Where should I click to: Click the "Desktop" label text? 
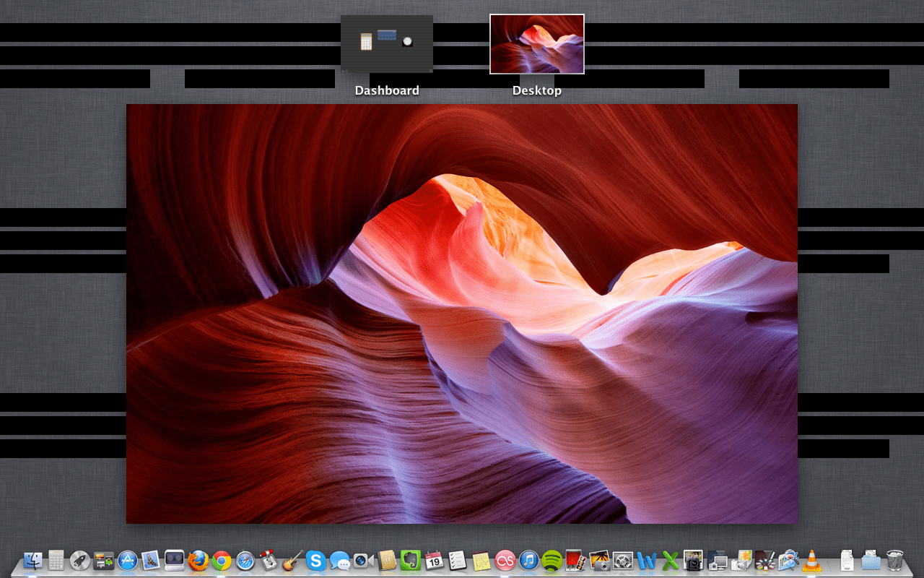537,90
